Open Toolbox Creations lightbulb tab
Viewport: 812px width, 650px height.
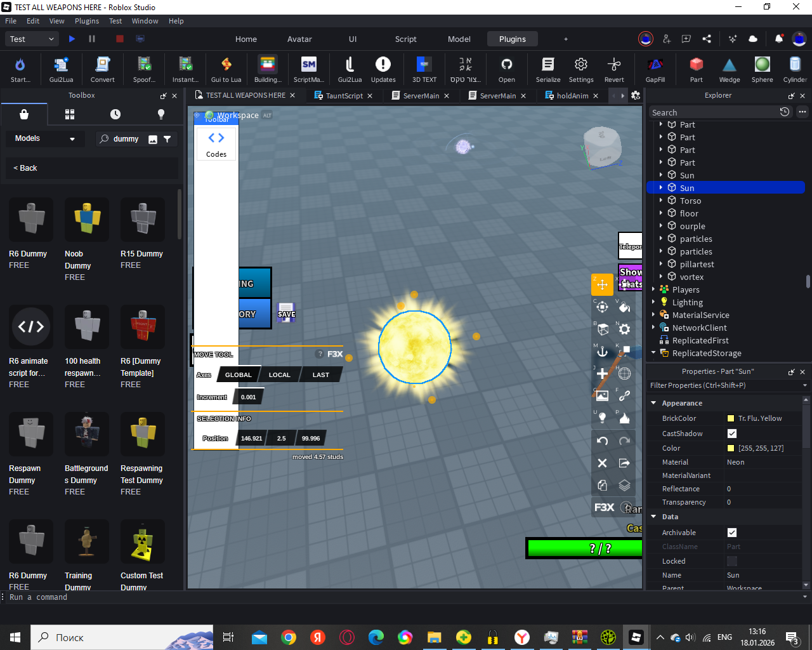[161, 114]
